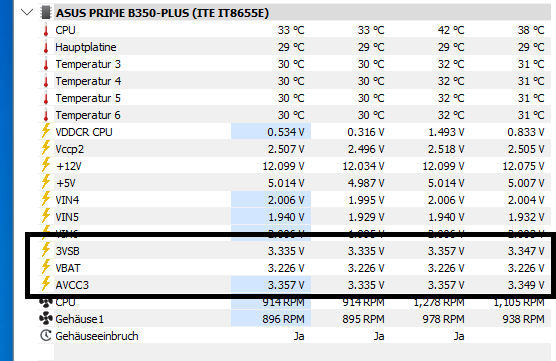Select the Vccp2 voltage row

[294, 149]
